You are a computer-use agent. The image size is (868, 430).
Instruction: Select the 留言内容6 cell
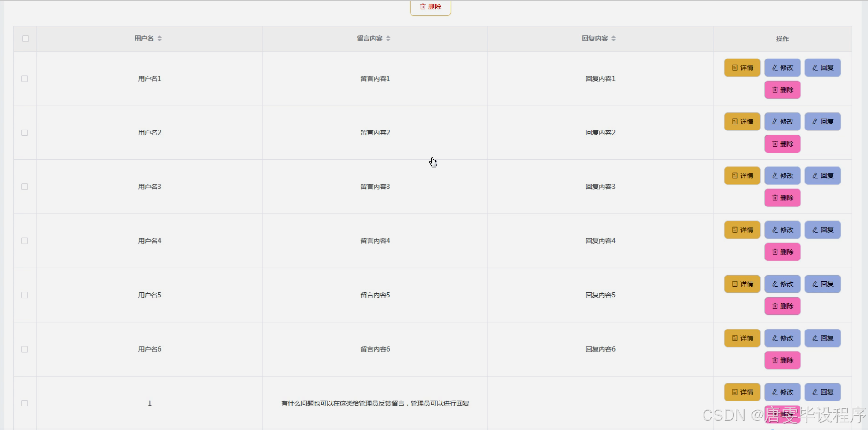pos(375,349)
